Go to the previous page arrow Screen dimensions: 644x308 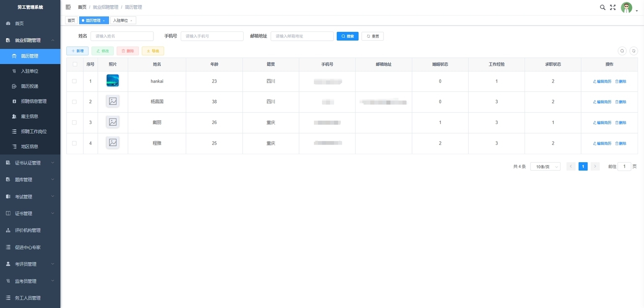click(x=571, y=166)
